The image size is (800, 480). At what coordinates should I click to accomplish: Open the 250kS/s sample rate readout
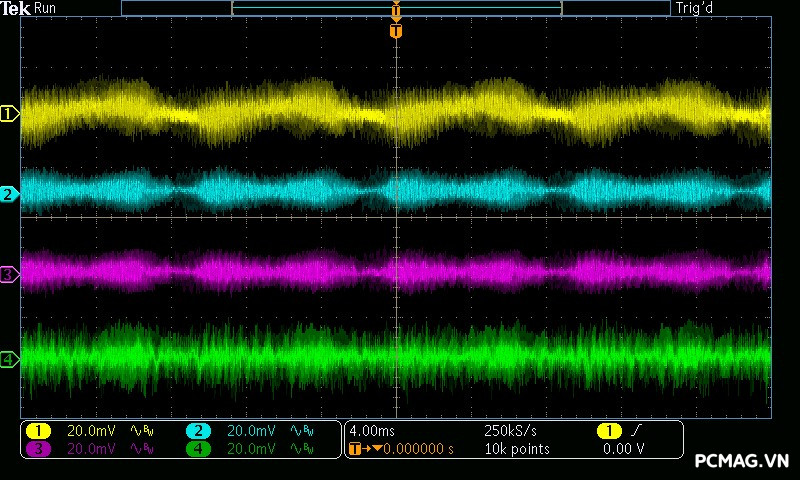pyautogui.click(x=511, y=431)
